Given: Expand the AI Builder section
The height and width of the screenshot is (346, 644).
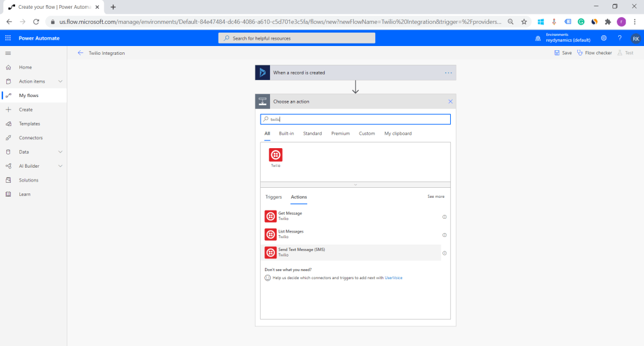Looking at the screenshot, I should [60, 166].
